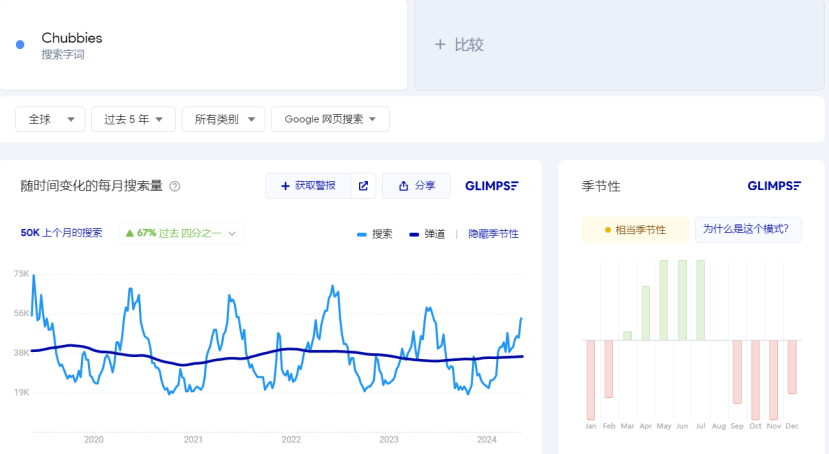The width and height of the screenshot is (829, 454).
Task: Click the 分享 share button
Action: [x=417, y=186]
